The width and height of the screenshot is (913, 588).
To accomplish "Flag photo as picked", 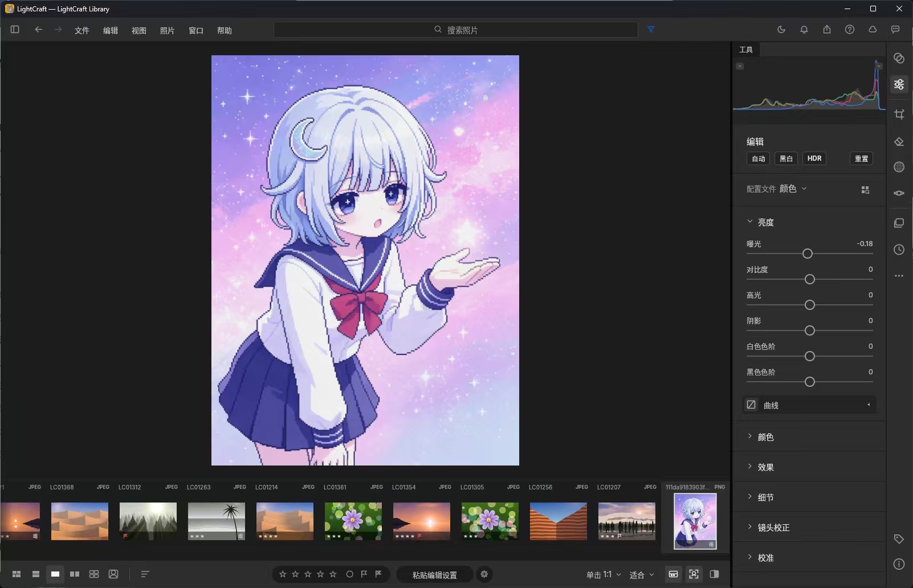I will 364,574.
